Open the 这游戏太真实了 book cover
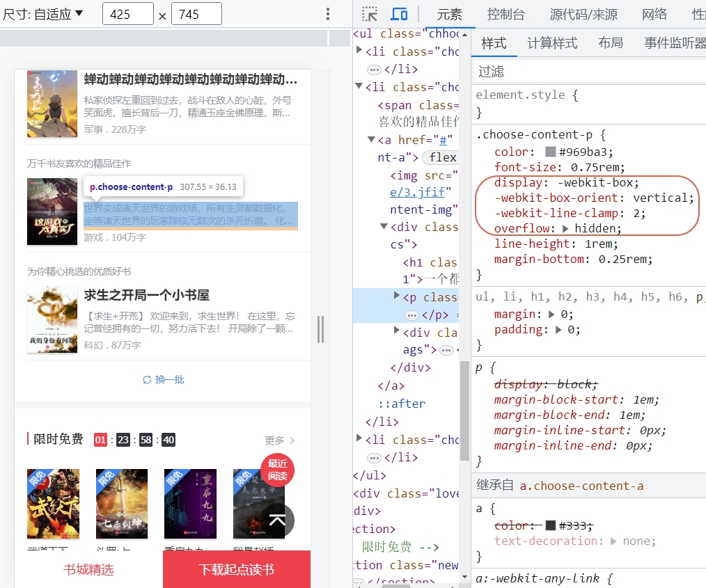 [x=52, y=212]
